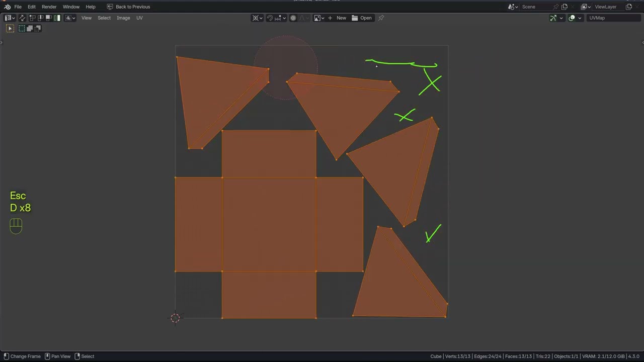Switch to edge select mode
The image size is (644, 362).
(x=41, y=18)
